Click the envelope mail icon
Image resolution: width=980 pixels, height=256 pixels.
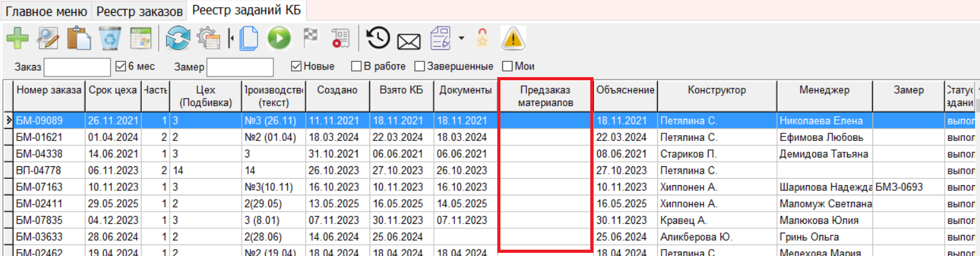coord(409,40)
